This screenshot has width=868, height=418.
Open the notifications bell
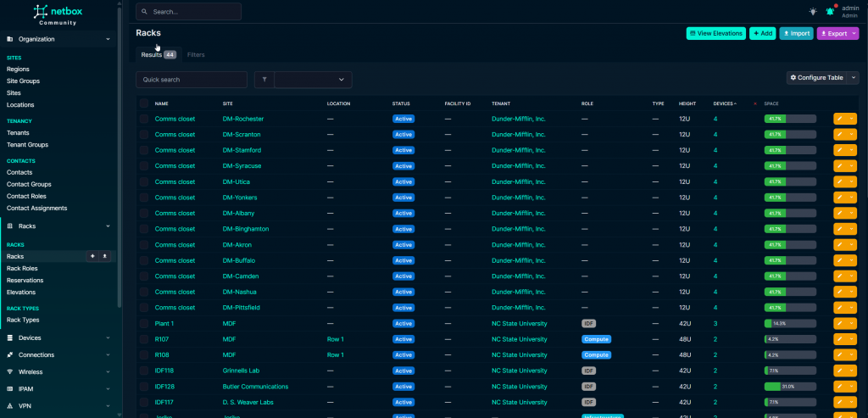(x=829, y=11)
